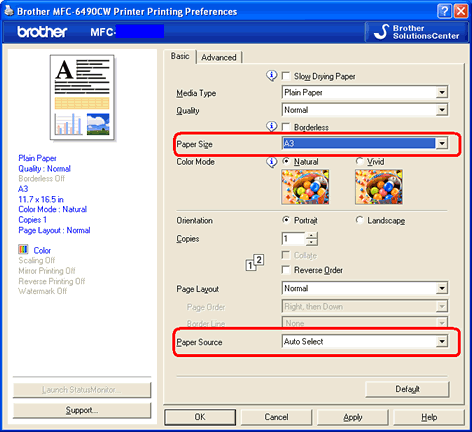This screenshot has width=472, height=432.
Task: Click the Color palette icon in summary
Action: pos(23,249)
